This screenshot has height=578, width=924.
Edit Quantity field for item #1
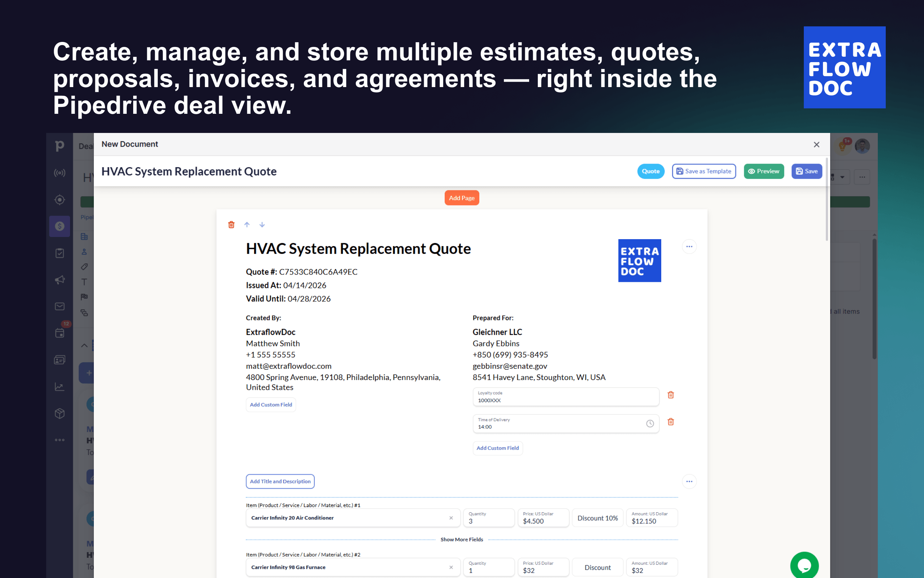(x=489, y=518)
